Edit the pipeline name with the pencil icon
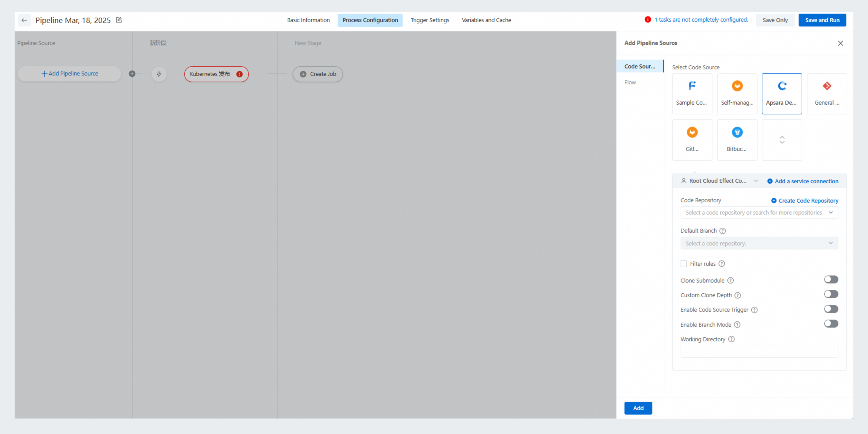This screenshot has height=434, width=868. pos(119,20)
